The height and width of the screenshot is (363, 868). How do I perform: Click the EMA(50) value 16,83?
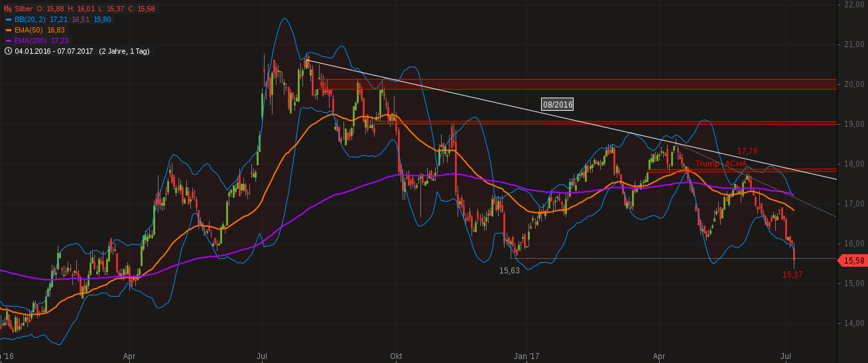tap(56, 30)
